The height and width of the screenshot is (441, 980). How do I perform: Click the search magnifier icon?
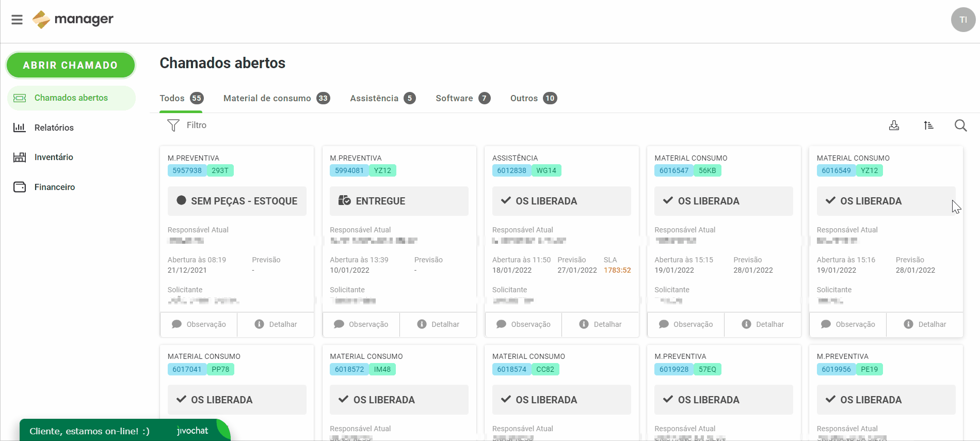[960, 125]
